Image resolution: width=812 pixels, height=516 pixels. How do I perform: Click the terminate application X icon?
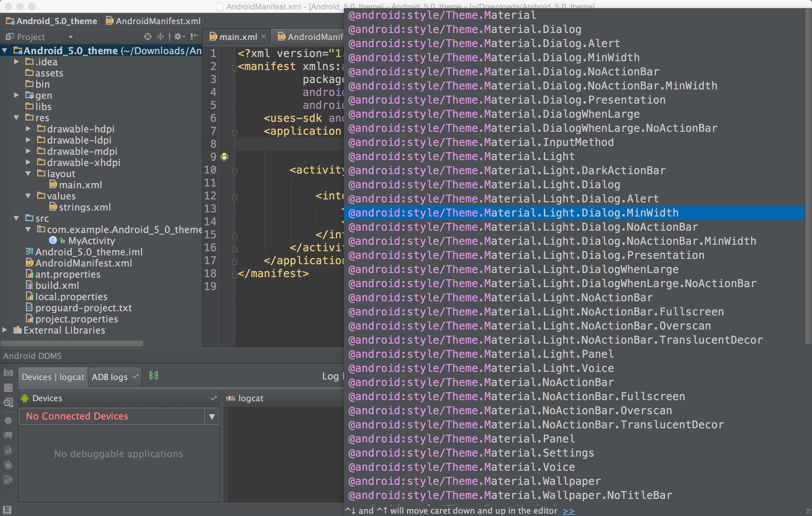[x=8, y=421]
